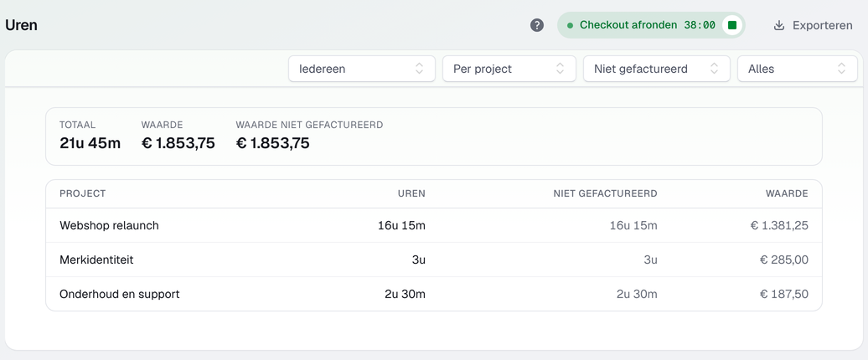Select the Onderhoud en support project row
Image resolution: width=868 pixels, height=360 pixels.
tap(434, 294)
